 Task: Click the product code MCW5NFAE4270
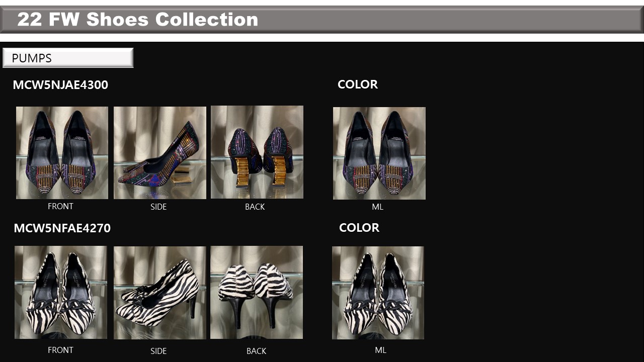click(x=62, y=228)
